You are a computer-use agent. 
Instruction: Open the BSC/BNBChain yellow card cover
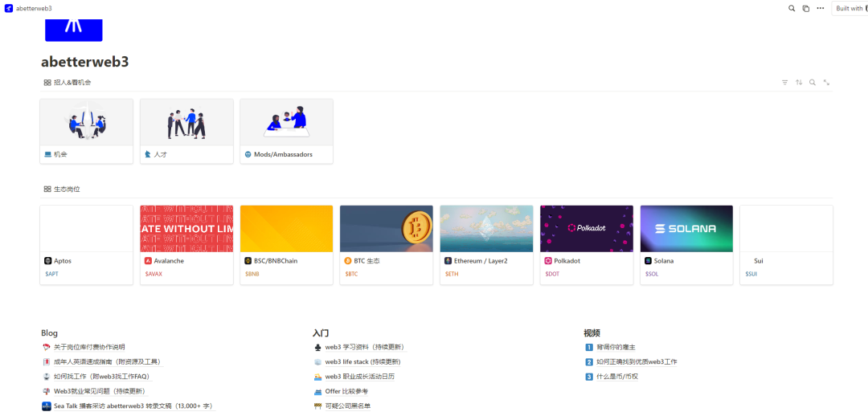click(x=286, y=228)
